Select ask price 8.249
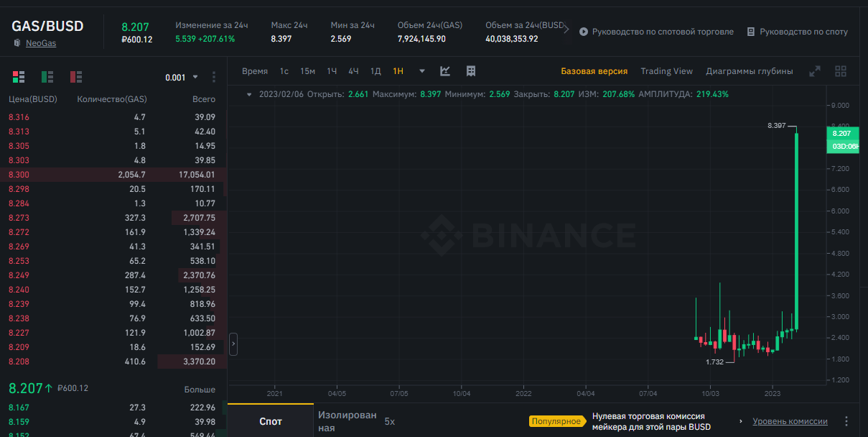Screen dimensions: 868x437 tap(19, 275)
